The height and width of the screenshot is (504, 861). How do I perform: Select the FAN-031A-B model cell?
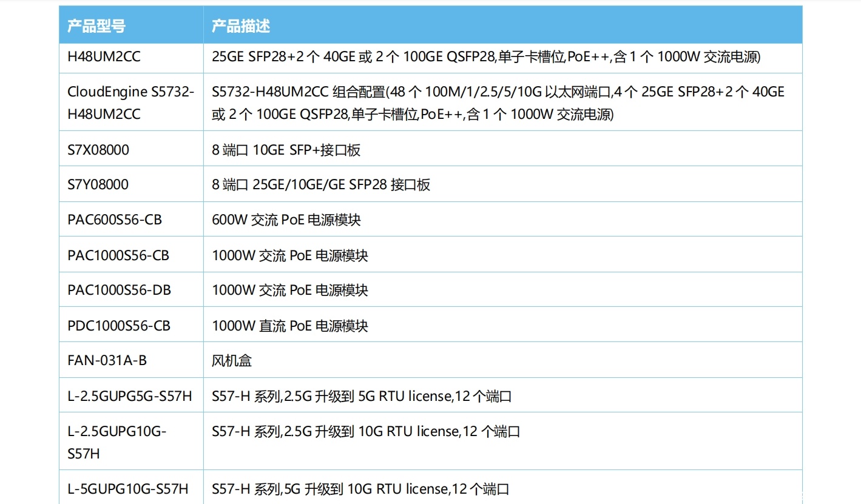107,361
